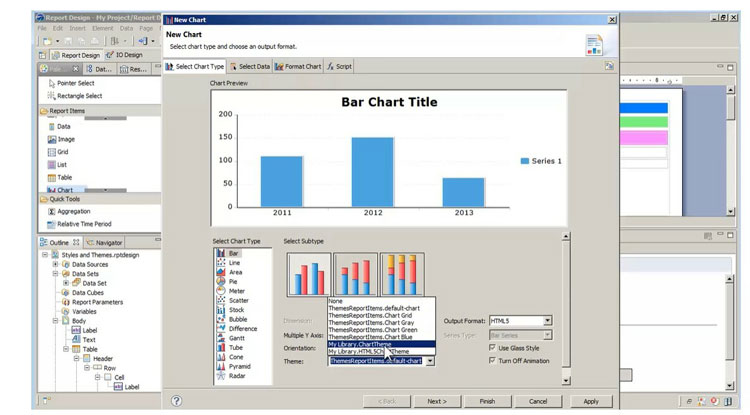Viewport: 750px width, 415px height.
Task: Open the Theme combo box arrow
Action: (430, 361)
